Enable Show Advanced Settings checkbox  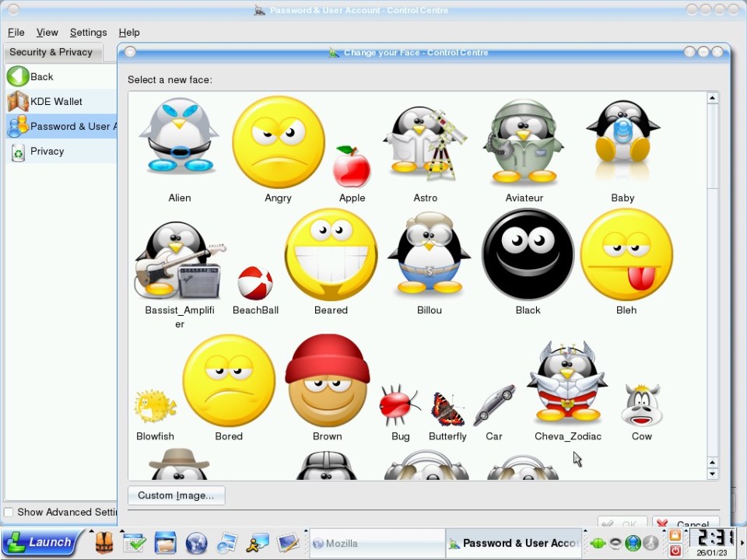pyautogui.click(x=9, y=512)
